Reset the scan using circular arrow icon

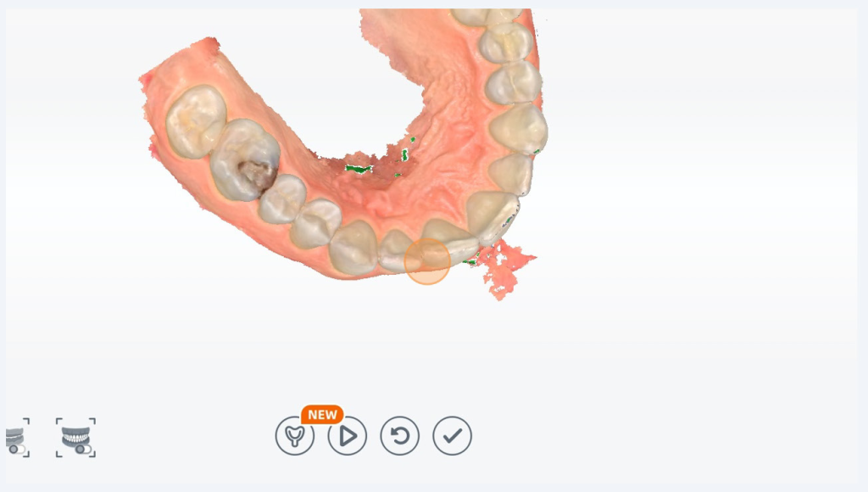(x=400, y=436)
